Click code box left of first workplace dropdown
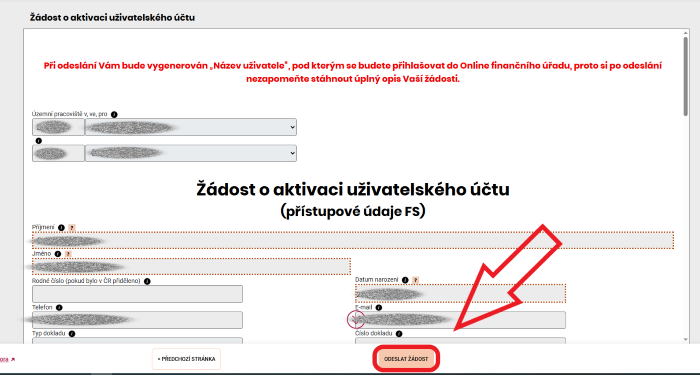The width and height of the screenshot is (700, 375). point(58,127)
